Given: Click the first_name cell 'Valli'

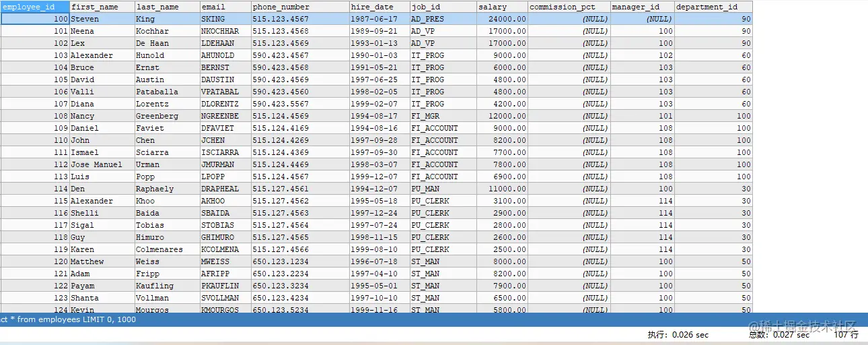Looking at the screenshot, I should tap(102, 92).
